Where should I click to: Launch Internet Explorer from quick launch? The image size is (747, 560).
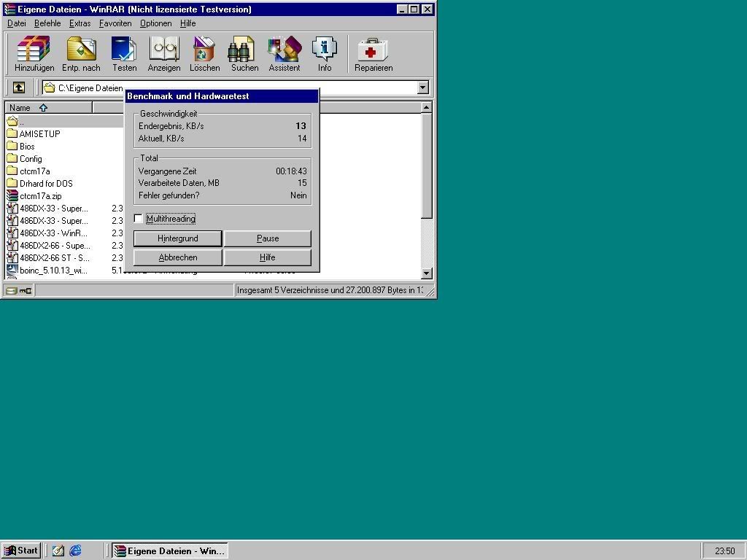75,551
